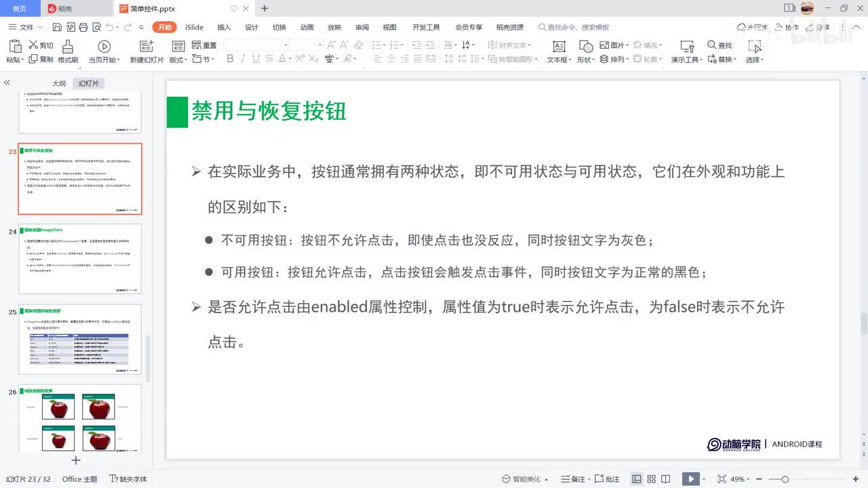Expand the Replace (替换) dropdown
Screen dimensions: 868x488
(722, 60)
